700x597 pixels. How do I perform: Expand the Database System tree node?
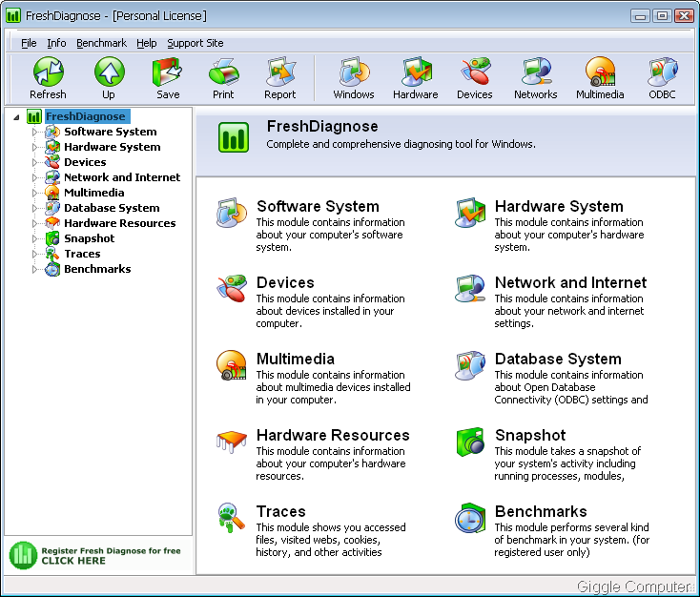pyautogui.click(x=34, y=208)
